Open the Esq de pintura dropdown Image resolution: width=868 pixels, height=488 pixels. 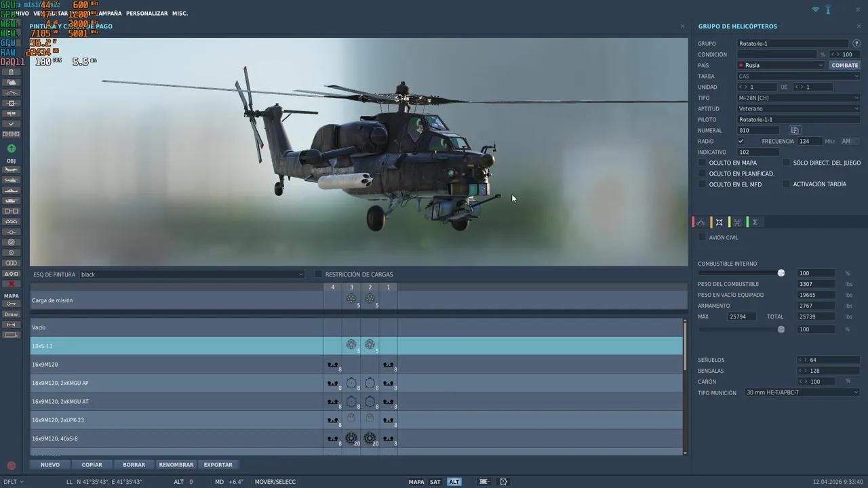click(x=192, y=274)
